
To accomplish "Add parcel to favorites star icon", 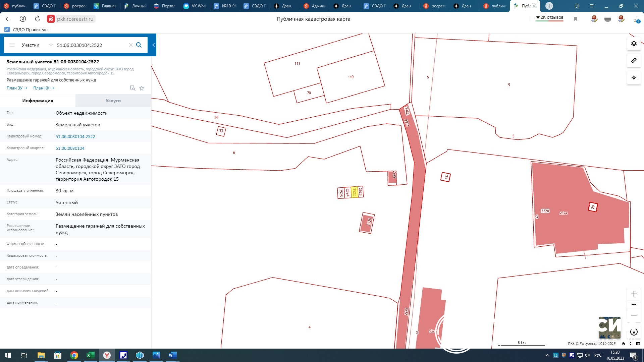I will click(x=142, y=88).
